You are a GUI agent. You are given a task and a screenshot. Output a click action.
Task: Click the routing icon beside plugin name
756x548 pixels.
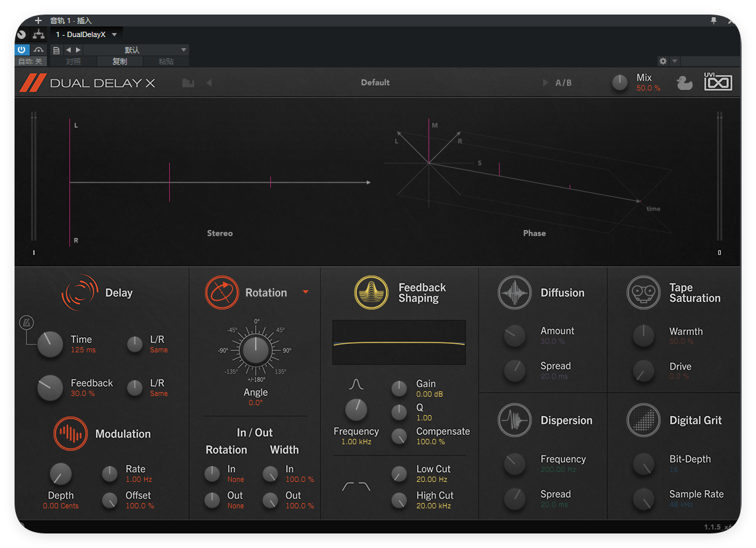click(x=38, y=34)
